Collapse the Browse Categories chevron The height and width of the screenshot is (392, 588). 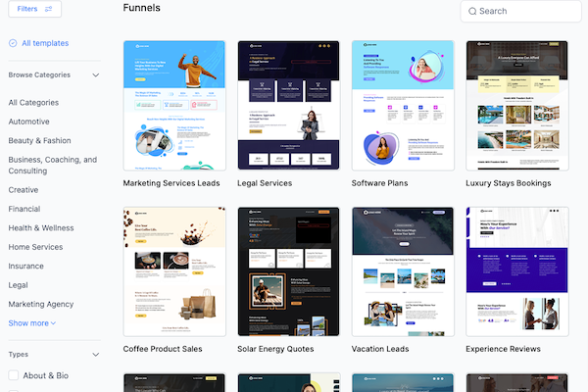[96, 75]
